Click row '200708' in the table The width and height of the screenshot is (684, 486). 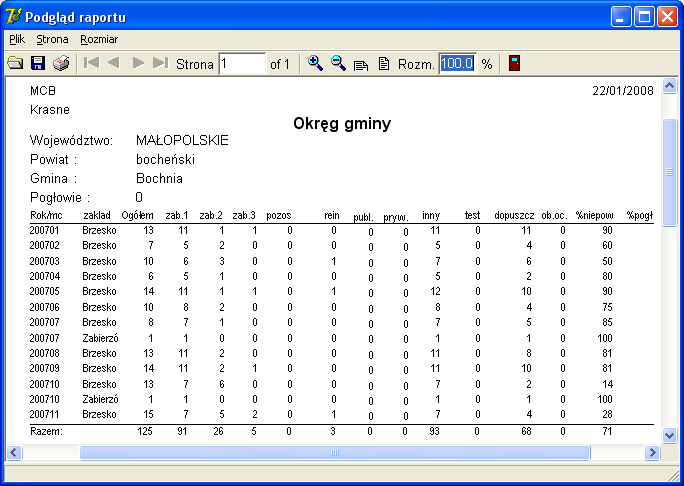(x=342, y=353)
